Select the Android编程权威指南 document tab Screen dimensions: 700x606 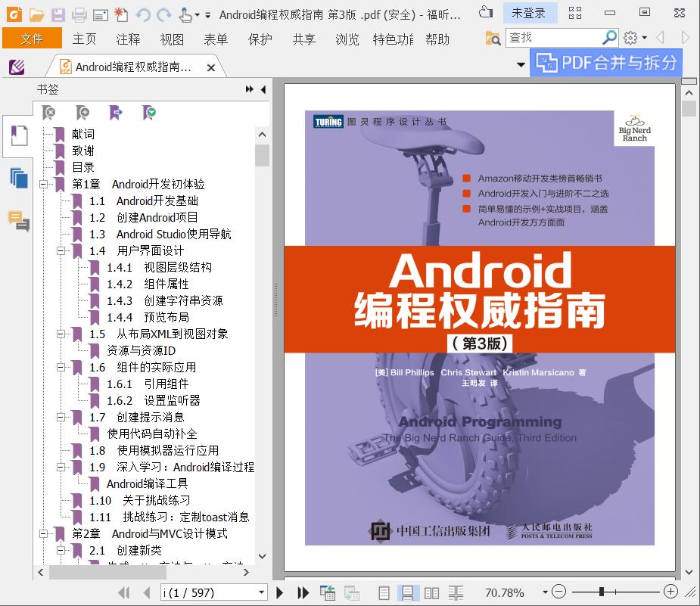pyautogui.click(x=132, y=67)
